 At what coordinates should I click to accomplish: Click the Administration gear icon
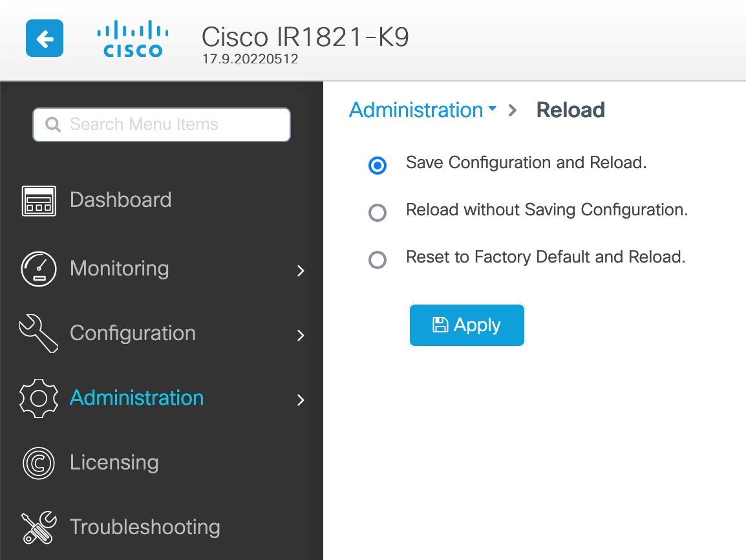39,398
